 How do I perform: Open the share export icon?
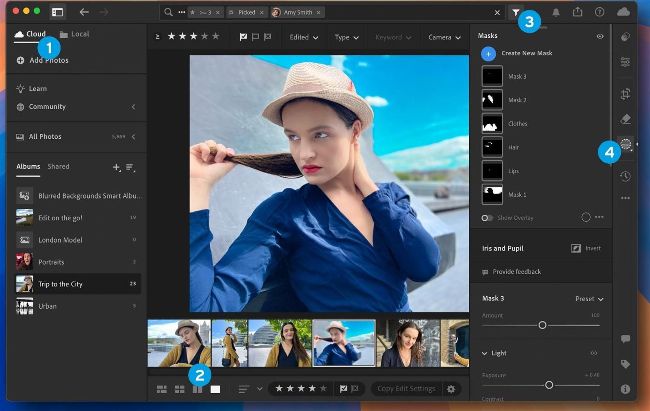(x=577, y=12)
